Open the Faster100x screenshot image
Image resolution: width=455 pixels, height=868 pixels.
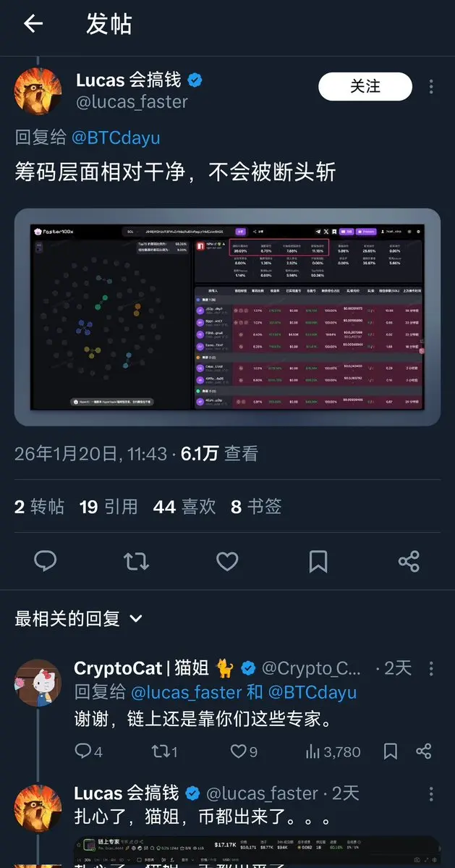point(227,317)
